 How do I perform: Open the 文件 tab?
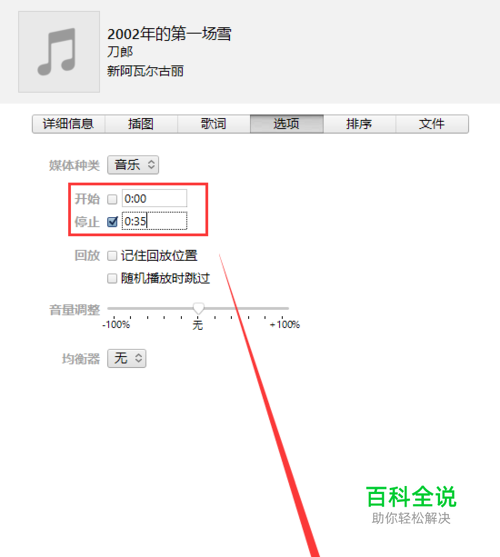[x=432, y=124]
